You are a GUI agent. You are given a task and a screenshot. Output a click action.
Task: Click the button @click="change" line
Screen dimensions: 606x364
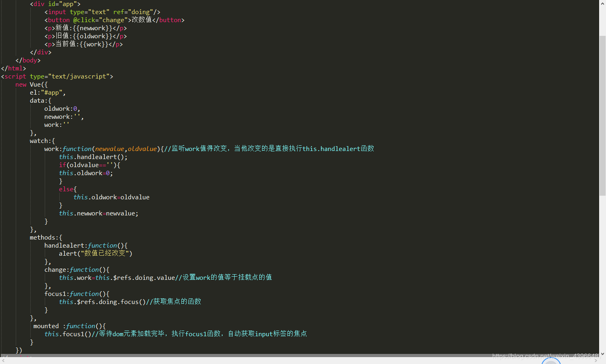click(115, 20)
